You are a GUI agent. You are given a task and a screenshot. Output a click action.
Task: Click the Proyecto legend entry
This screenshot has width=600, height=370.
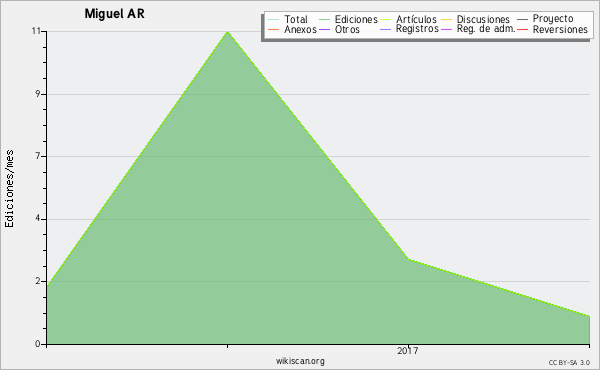[545, 19]
